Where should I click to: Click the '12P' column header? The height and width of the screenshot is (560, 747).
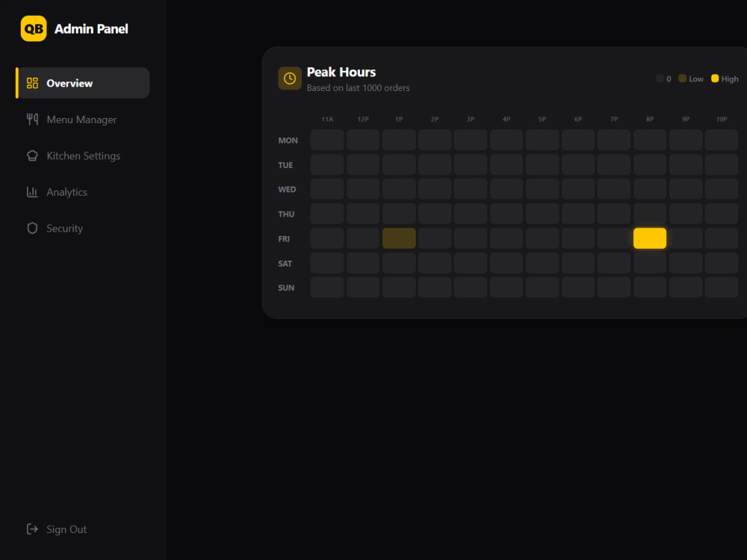coord(363,119)
